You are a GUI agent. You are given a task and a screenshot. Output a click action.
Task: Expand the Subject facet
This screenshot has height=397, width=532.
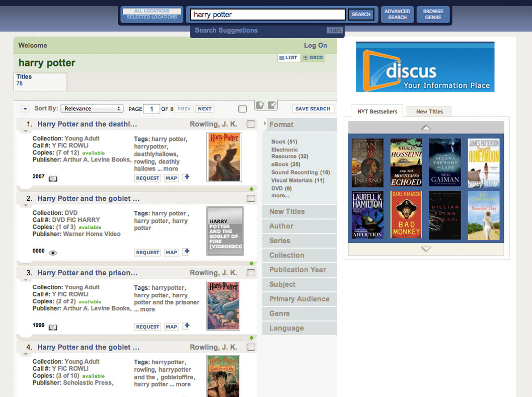pyautogui.click(x=299, y=285)
